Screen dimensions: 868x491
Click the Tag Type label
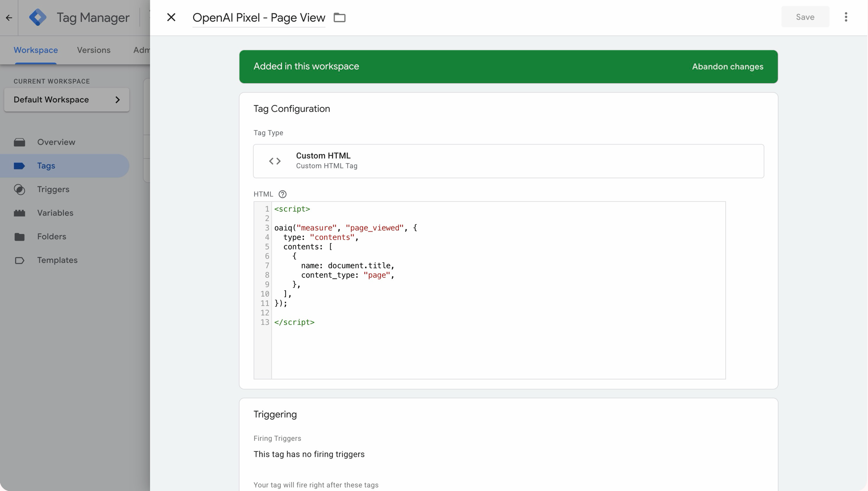[x=268, y=133]
